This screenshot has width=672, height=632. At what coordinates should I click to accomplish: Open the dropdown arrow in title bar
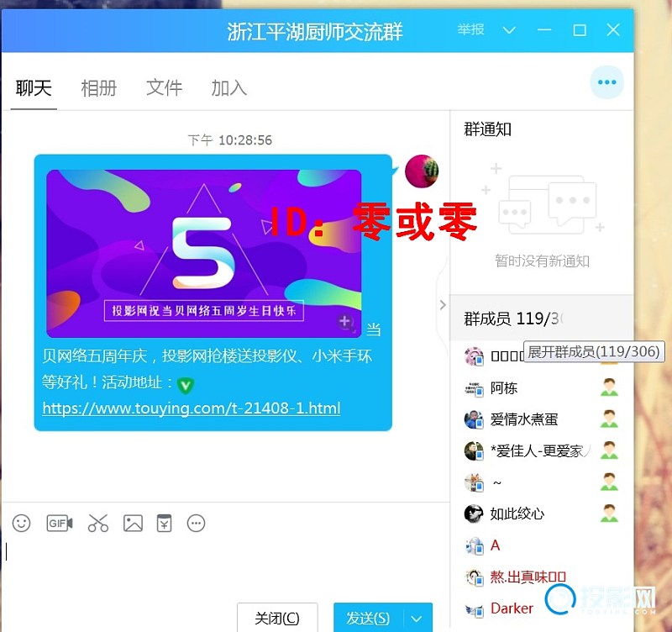coord(509,30)
